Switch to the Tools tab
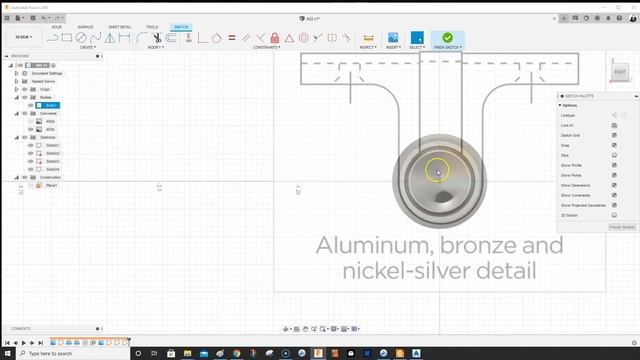 point(152,27)
